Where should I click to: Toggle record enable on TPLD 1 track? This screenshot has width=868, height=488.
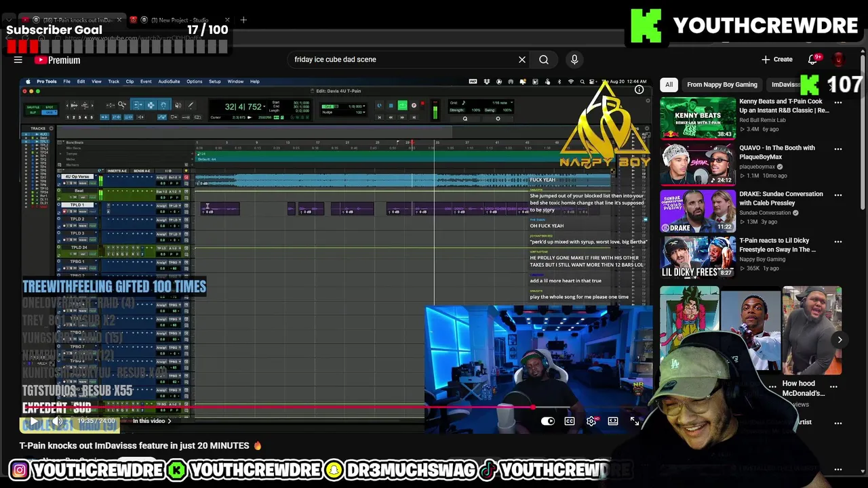pyautogui.click(x=64, y=211)
